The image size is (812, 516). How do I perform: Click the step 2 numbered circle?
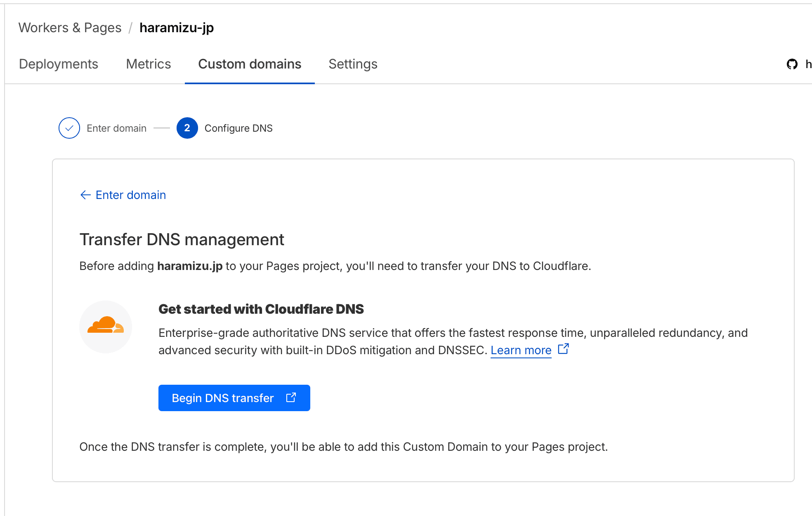[x=187, y=128]
